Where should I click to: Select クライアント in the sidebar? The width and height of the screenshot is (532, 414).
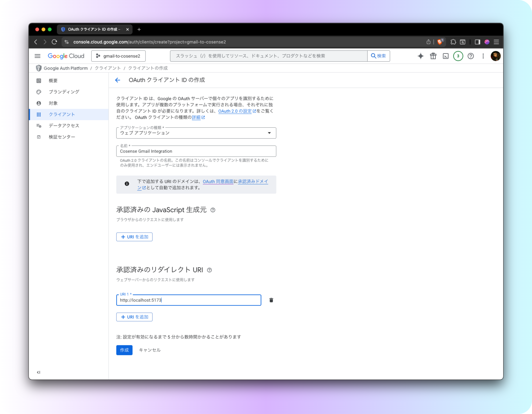(x=69, y=114)
